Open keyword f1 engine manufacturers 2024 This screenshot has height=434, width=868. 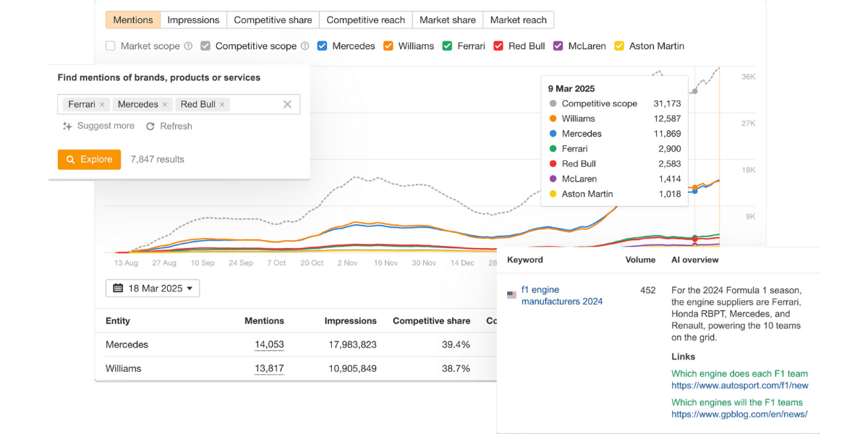[x=562, y=296]
